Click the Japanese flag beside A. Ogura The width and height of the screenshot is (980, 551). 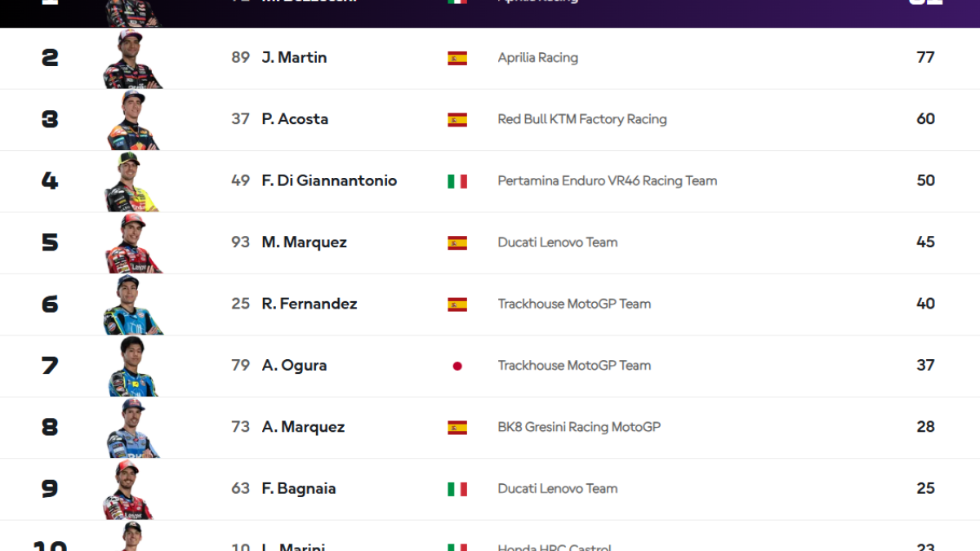[x=457, y=366]
